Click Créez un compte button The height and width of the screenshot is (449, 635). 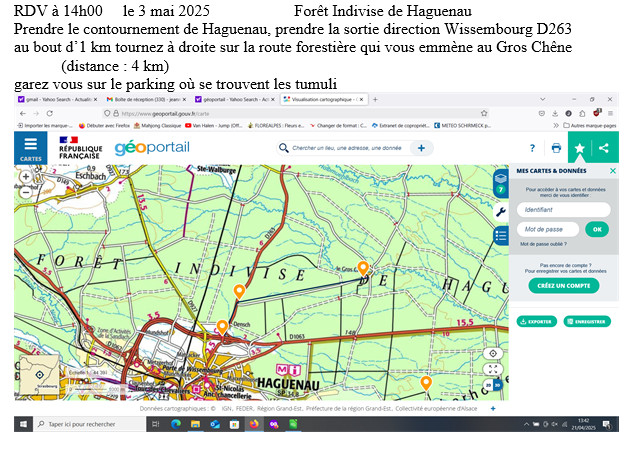[564, 286]
